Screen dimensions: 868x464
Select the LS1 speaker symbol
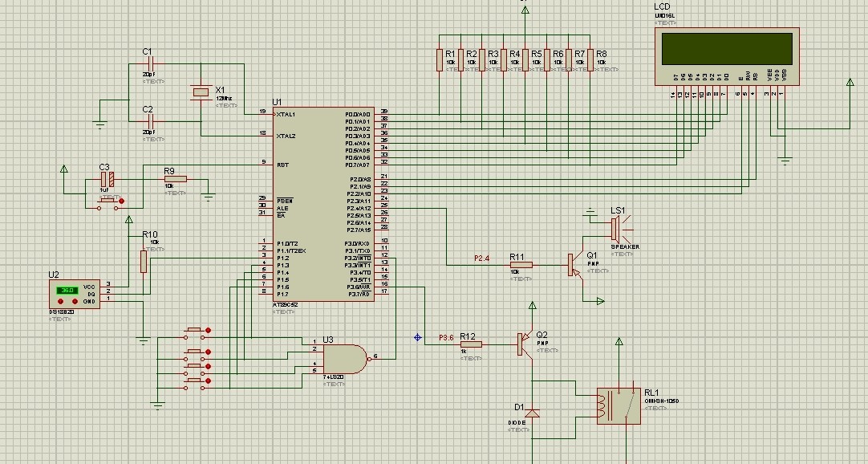[623, 228]
